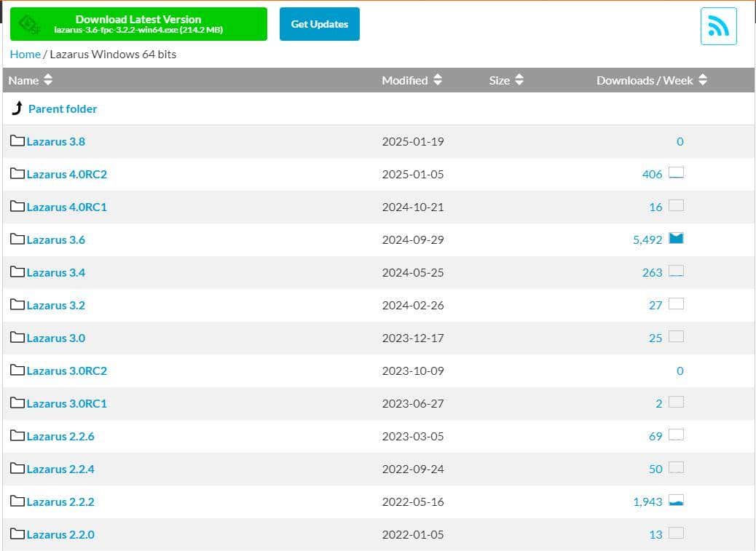The image size is (756, 551).
Task: Click the Lazarus 3.6 downloads chart icon
Action: coord(676,239)
